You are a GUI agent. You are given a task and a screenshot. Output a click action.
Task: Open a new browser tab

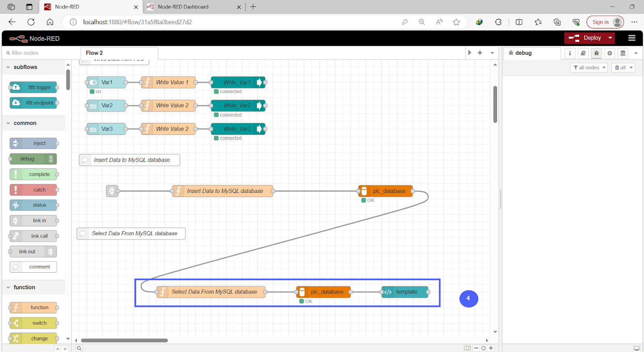pos(253,7)
